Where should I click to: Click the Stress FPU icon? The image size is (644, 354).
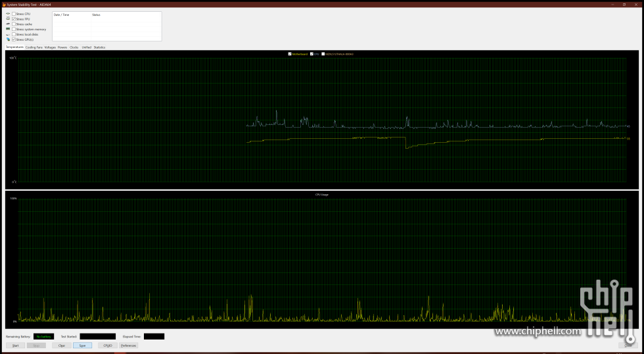pos(8,19)
